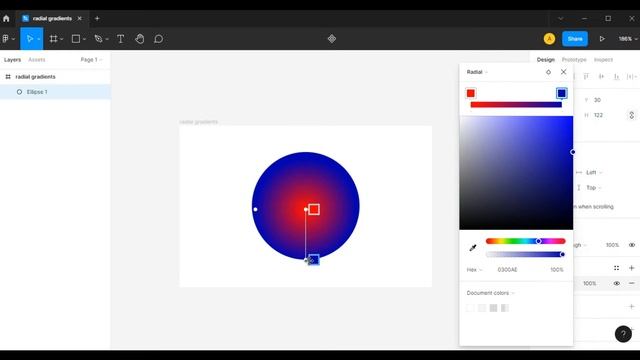Select the blue gradient stop swatch
This screenshot has width=640, height=360.
point(562,93)
